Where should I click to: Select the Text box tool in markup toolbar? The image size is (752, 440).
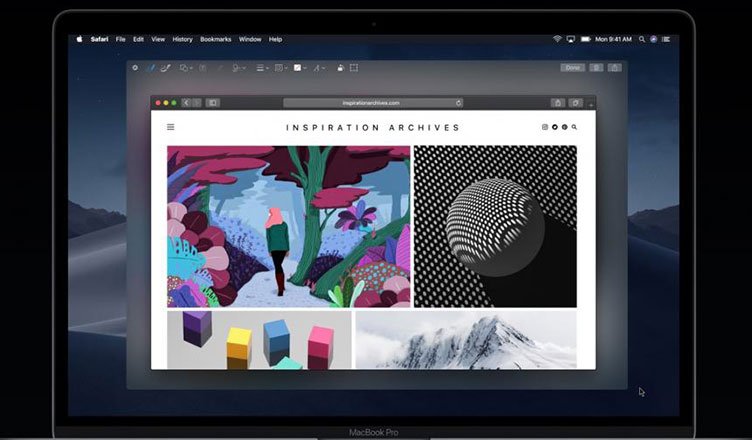(x=203, y=68)
